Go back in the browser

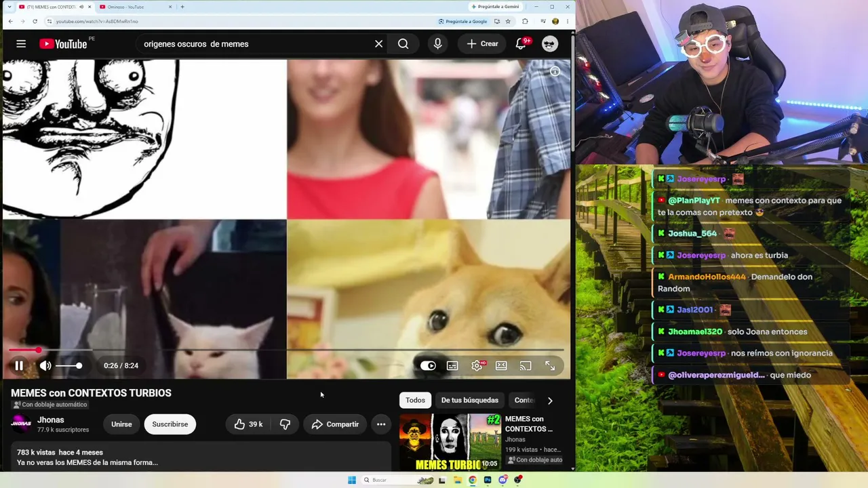click(10, 22)
